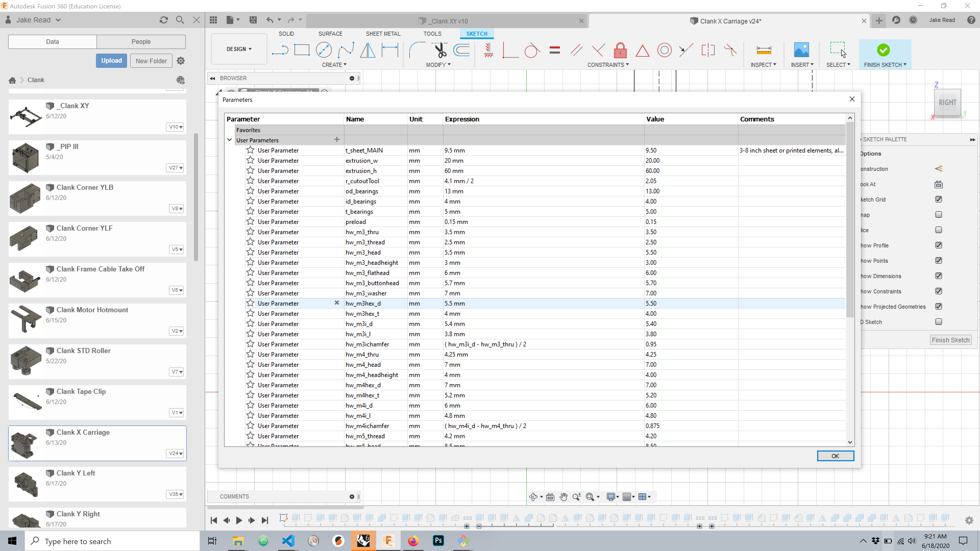Open the V24 version dropdown for Clank X Carriage
The height and width of the screenshot is (551, 980).
(x=175, y=453)
